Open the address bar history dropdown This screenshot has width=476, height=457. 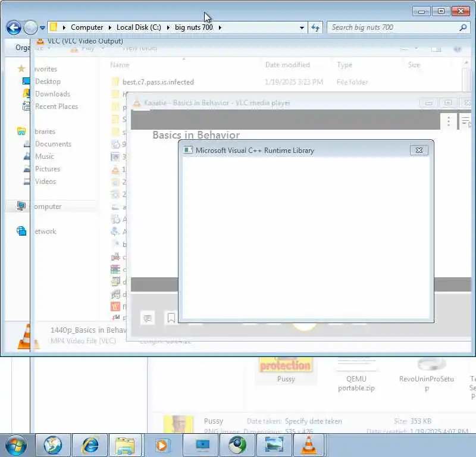point(302,27)
